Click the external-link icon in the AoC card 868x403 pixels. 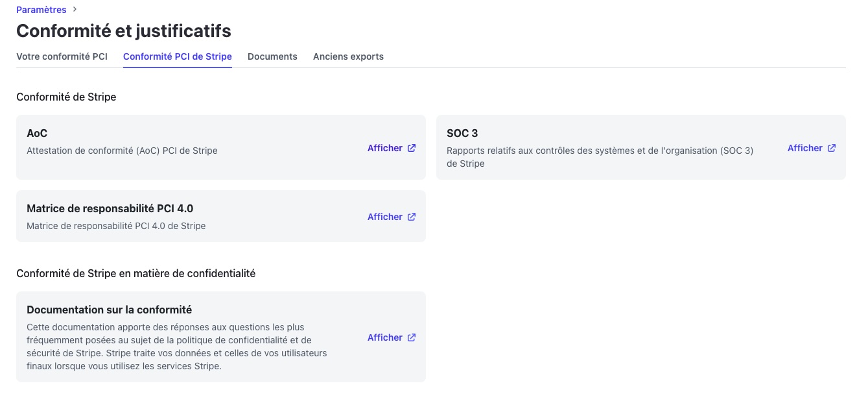[412, 148]
